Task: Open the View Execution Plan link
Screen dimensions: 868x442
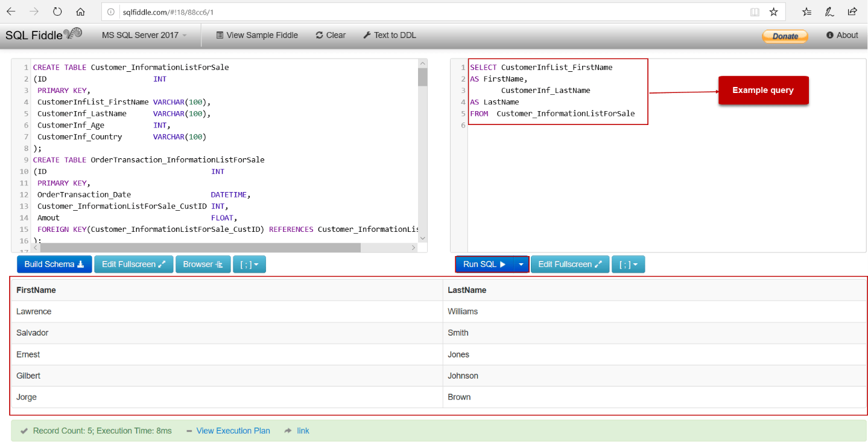Action: (233, 431)
